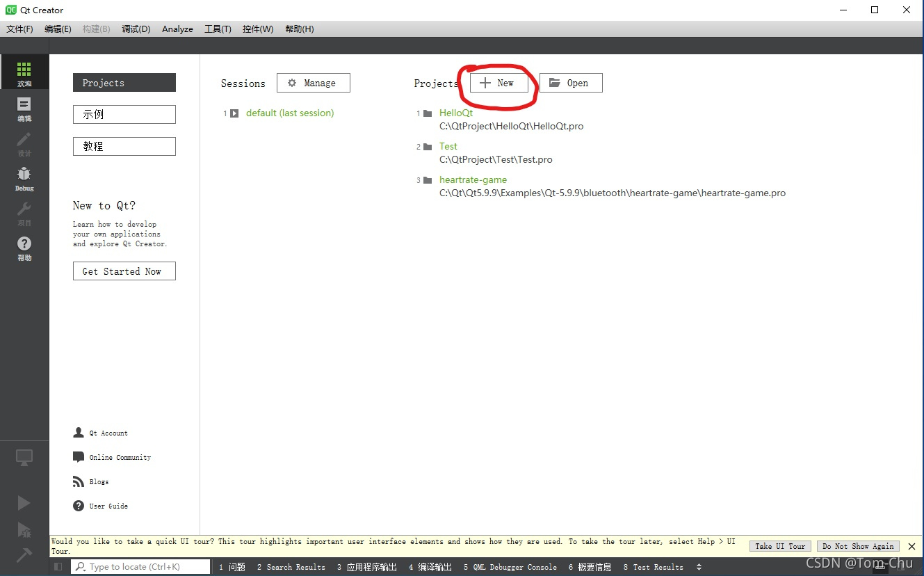924x576 pixels.
Task: Click the User Guide question icon
Action: click(79, 506)
